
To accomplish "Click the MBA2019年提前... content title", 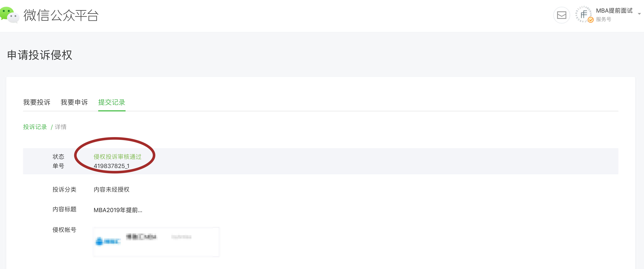I will (x=118, y=210).
